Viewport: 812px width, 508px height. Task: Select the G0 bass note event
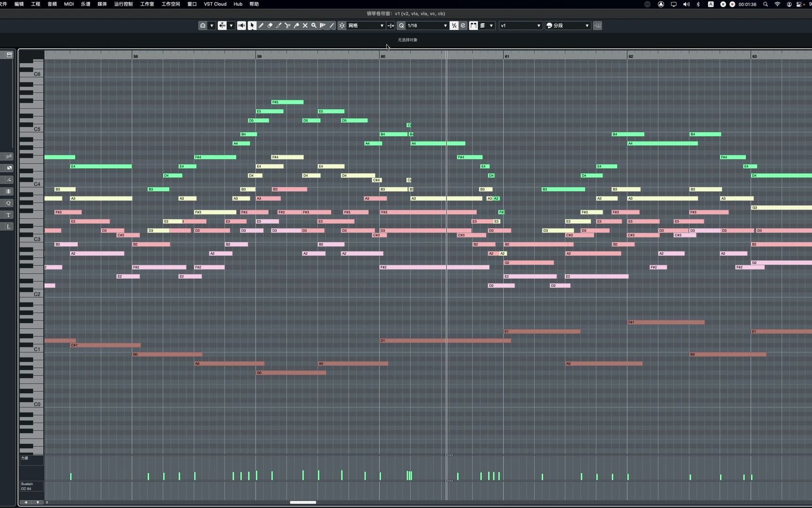pyautogui.click(x=291, y=373)
